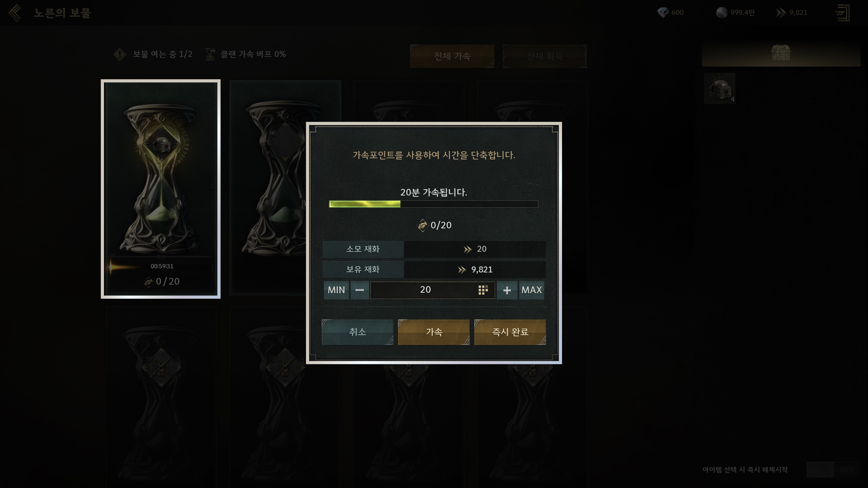Click the 취소 cancel button
This screenshot has height=488, width=868.
click(357, 332)
